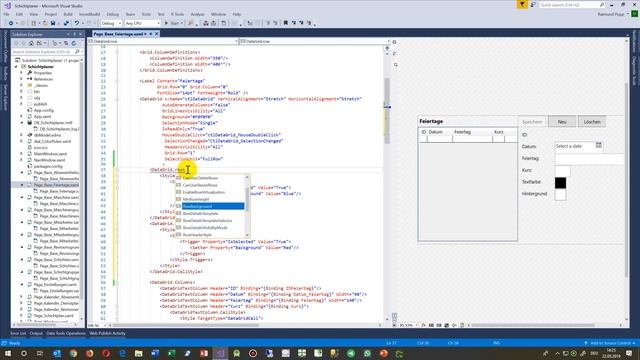
Task: Click the Visual Studio taskbar icon
Action: [220, 353]
